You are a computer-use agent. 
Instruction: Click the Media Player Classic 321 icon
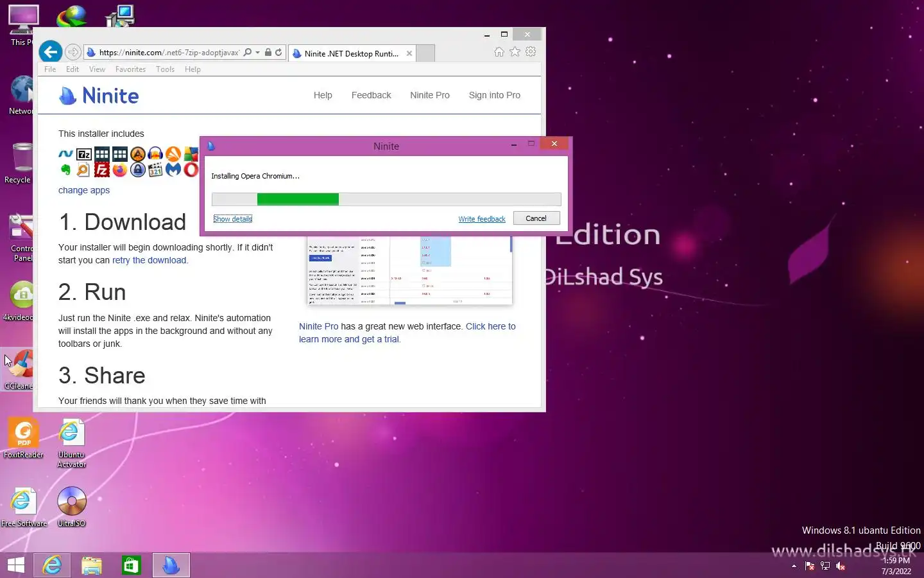pyautogui.click(x=155, y=170)
